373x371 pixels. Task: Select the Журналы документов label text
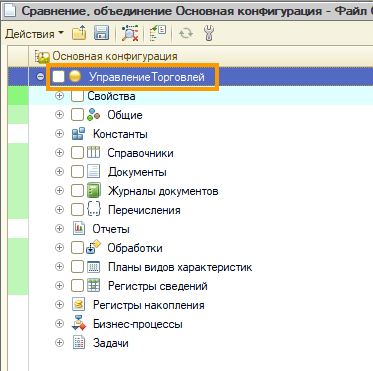tap(163, 191)
